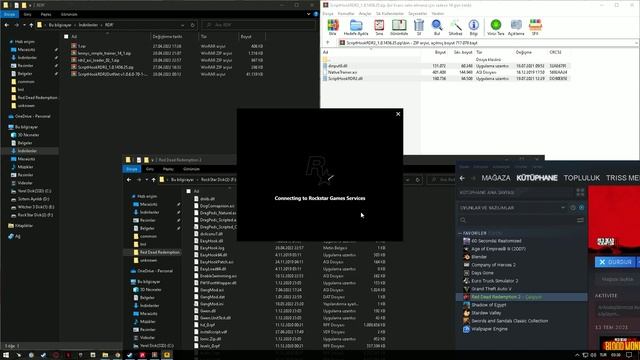Click the Sil (Delete) trash icon in WinRAR
The height and width of the screenshot is (360, 640).
pyautogui.click(x=419, y=26)
